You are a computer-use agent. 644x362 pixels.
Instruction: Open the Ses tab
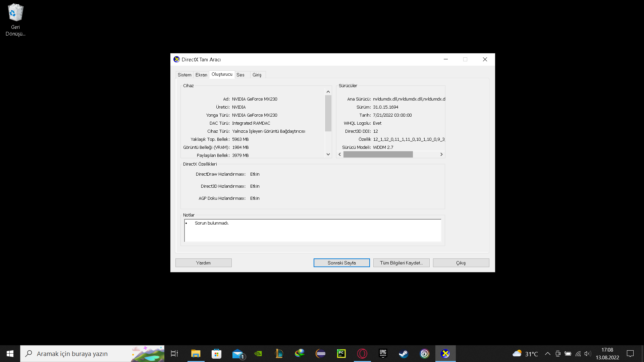(240, 75)
